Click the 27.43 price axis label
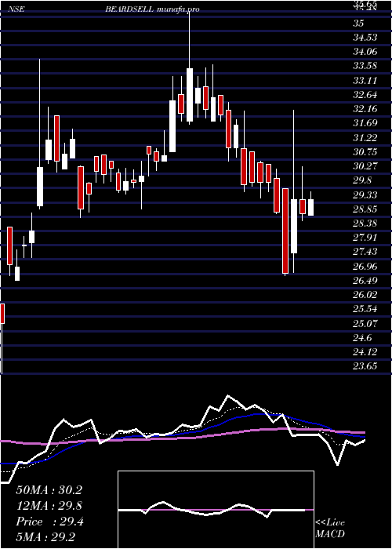The height and width of the screenshot is (549, 392). [x=365, y=252]
